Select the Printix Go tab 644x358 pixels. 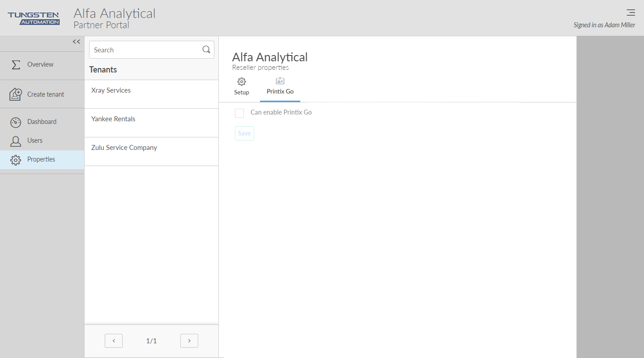coord(280,86)
